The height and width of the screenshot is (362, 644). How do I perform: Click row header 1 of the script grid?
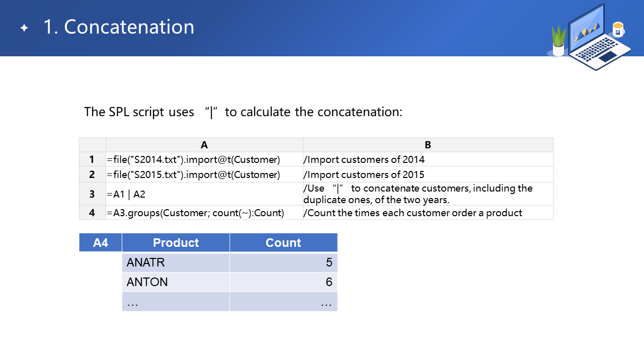[92, 159]
